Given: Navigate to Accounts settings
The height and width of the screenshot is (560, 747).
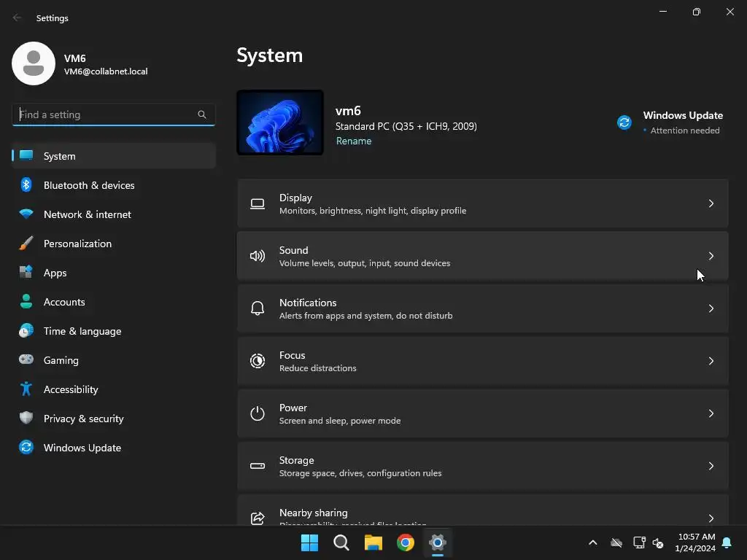Looking at the screenshot, I should click(113, 301).
